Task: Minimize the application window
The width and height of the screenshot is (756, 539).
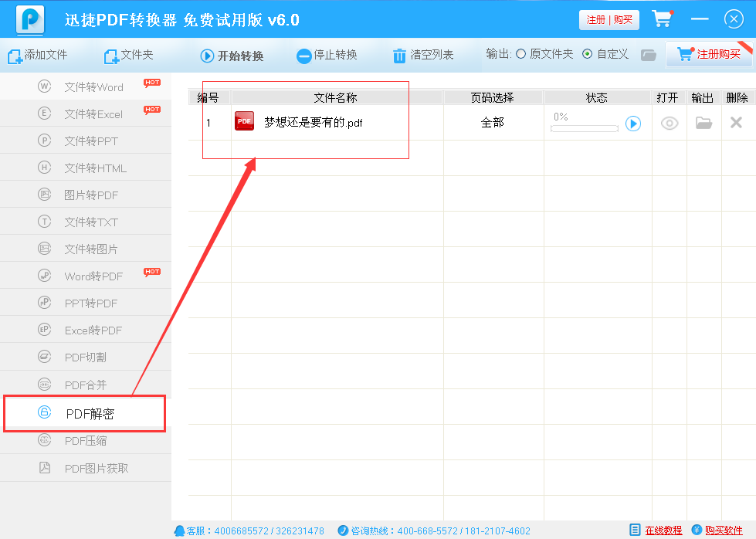Action: pos(700,19)
